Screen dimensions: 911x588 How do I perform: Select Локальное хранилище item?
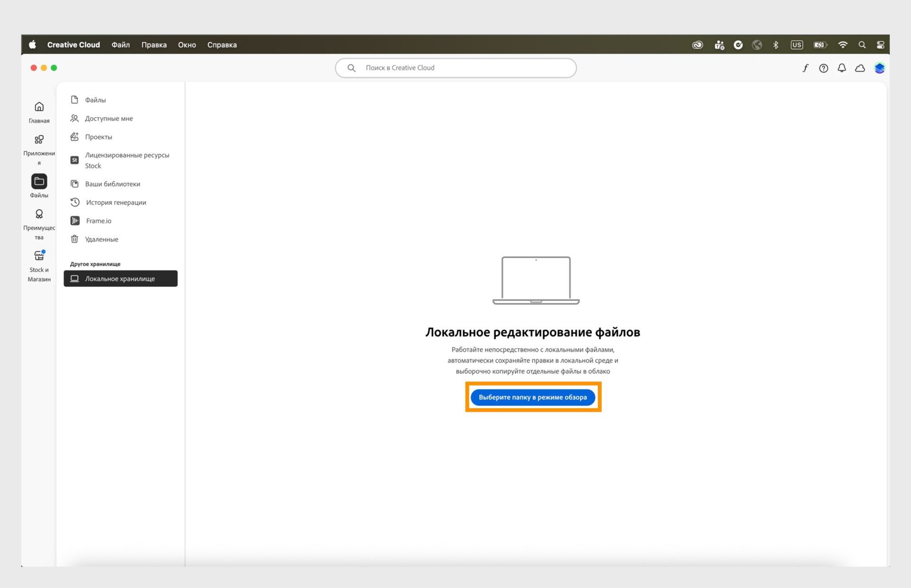point(121,279)
